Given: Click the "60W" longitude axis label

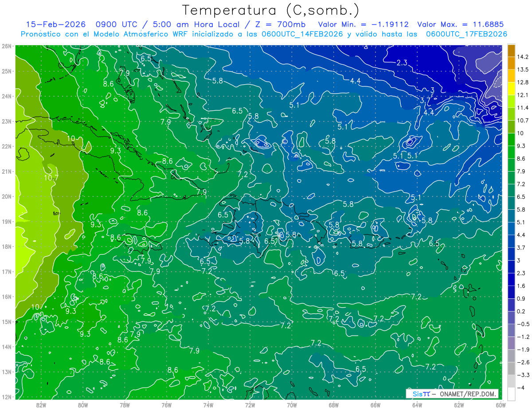Looking at the screenshot, I should coord(501,405).
